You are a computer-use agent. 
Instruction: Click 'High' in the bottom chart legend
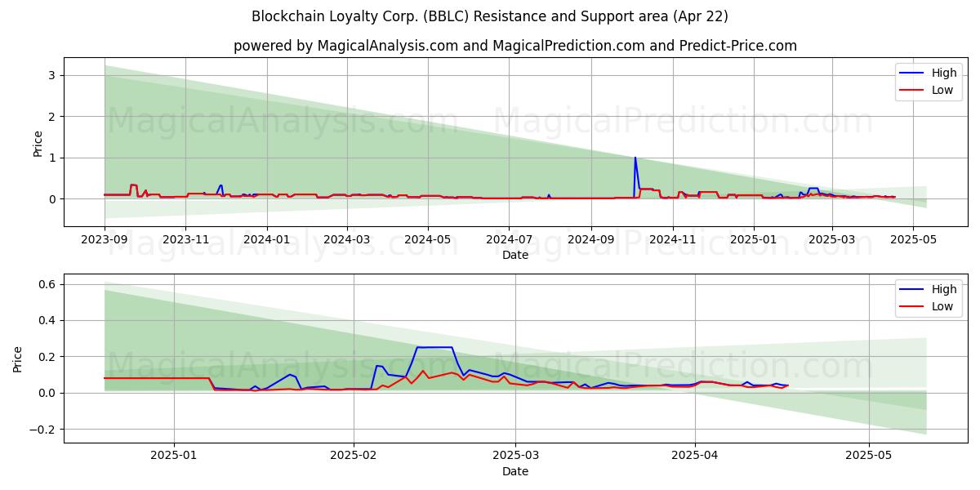(x=944, y=289)
